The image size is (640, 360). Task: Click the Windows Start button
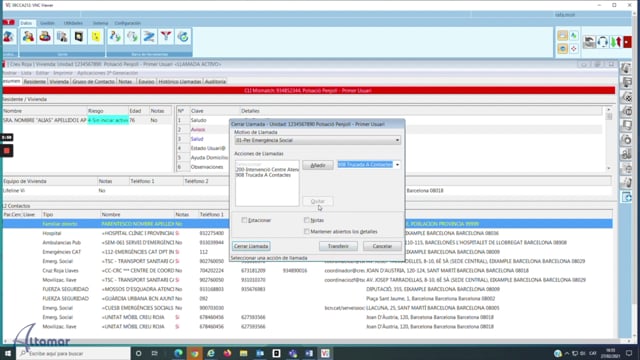tap(7, 353)
